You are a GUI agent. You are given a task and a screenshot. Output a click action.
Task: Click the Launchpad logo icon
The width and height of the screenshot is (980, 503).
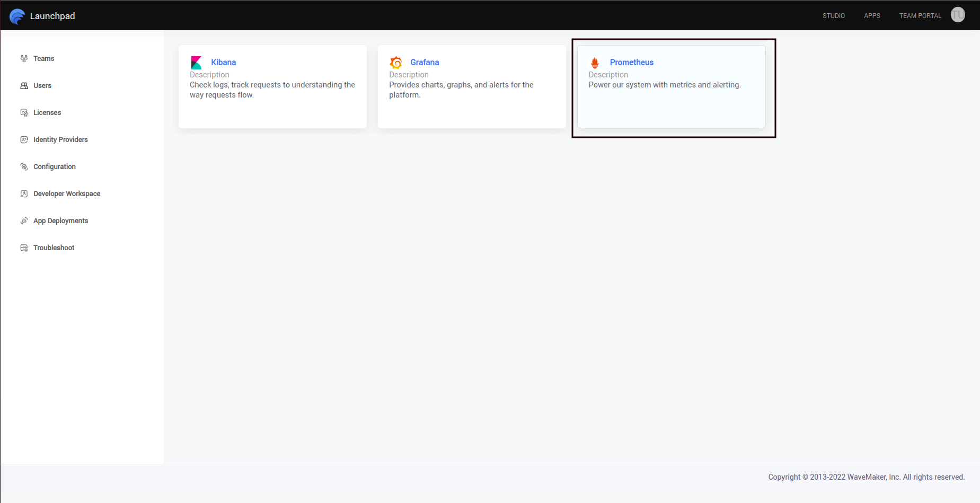click(17, 16)
